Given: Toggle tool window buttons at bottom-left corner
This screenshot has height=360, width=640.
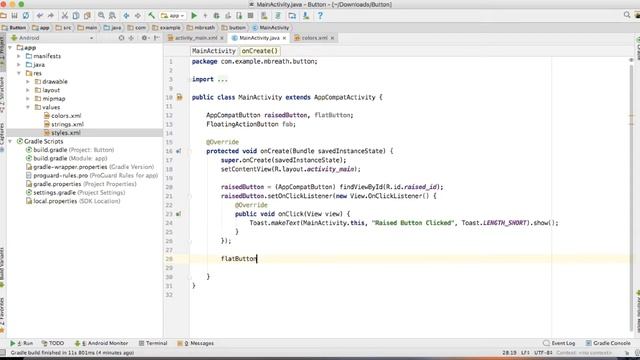Looking at the screenshot, I should click(x=3, y=353).
